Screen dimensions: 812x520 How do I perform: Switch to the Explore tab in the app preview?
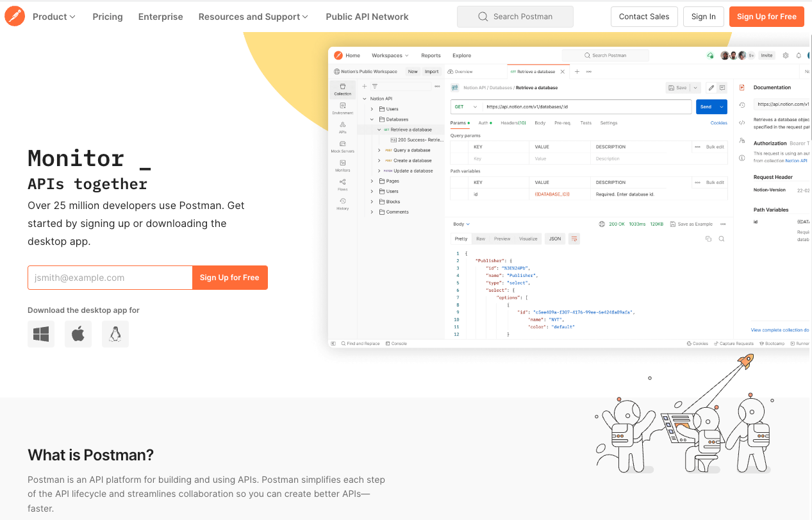pyautogui.click(x=461, y=56)
